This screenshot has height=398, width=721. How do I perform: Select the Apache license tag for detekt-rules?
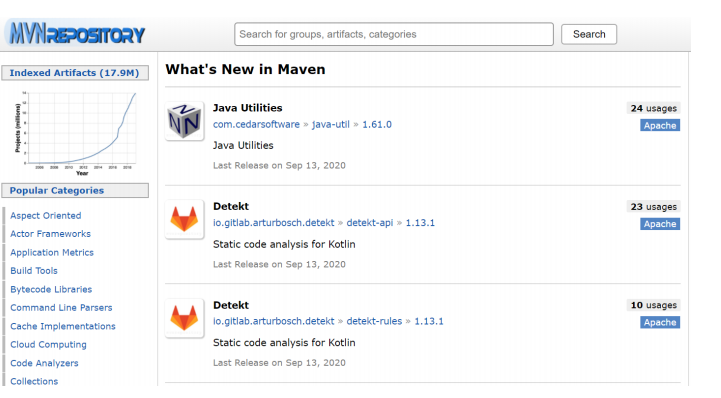(x=660, y=322)
